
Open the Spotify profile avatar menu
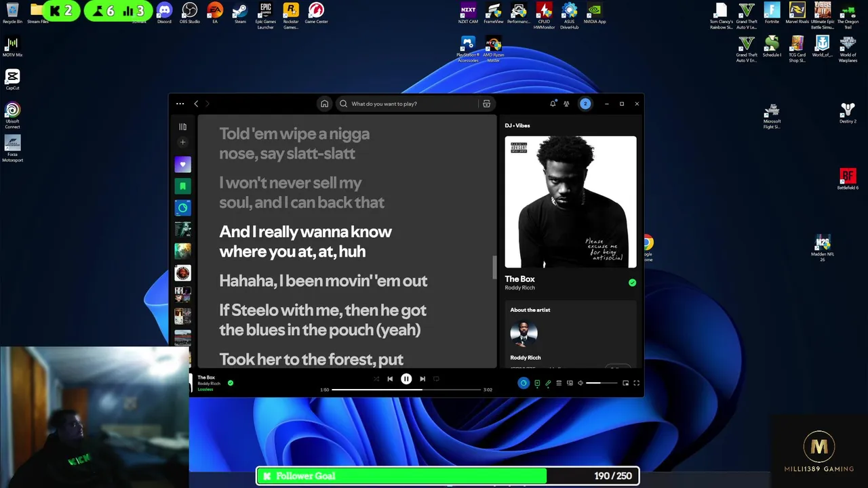coord(585,104)
